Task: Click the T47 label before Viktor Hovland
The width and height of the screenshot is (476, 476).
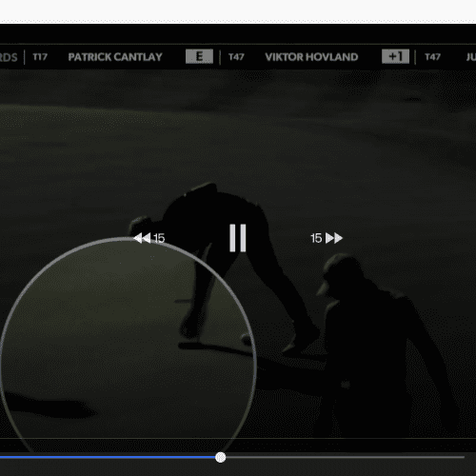Action: coord(236,57)
